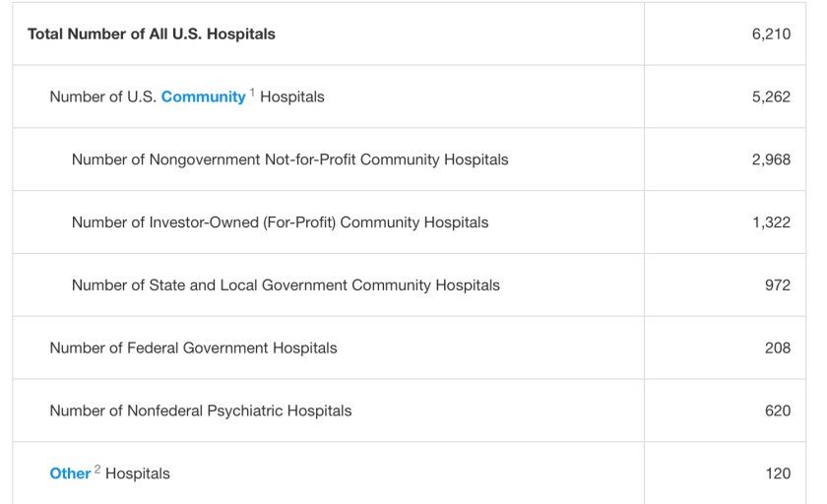Select the 1,322 cell value
The image size is (827, 504).
pos(770,222)
